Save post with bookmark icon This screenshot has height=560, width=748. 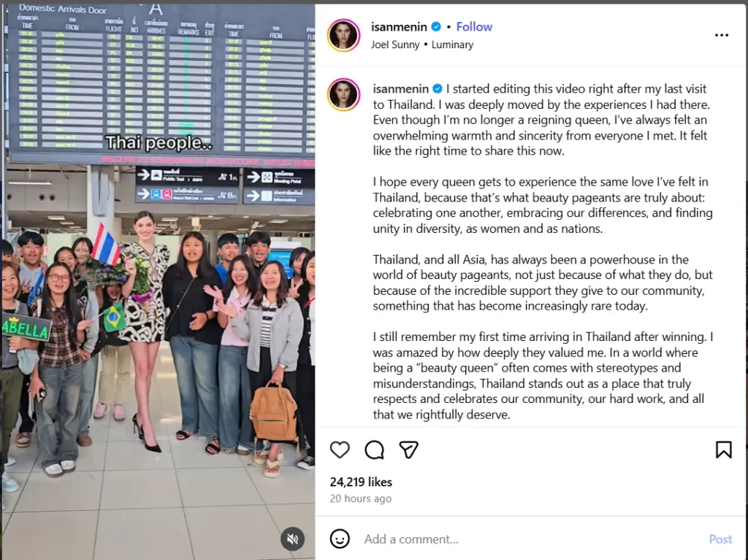723,450
